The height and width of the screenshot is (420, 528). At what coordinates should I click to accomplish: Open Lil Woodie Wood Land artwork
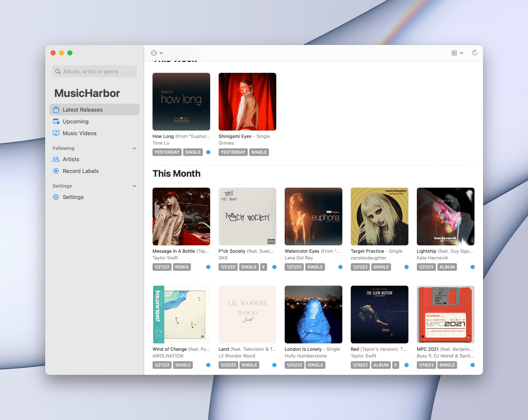click(x=247, y=314)
